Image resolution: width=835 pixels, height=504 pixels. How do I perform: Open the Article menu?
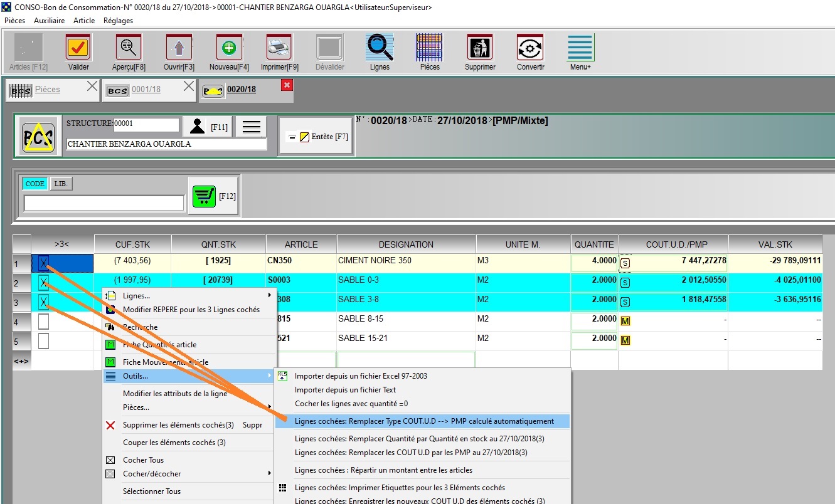click(84, 21)
